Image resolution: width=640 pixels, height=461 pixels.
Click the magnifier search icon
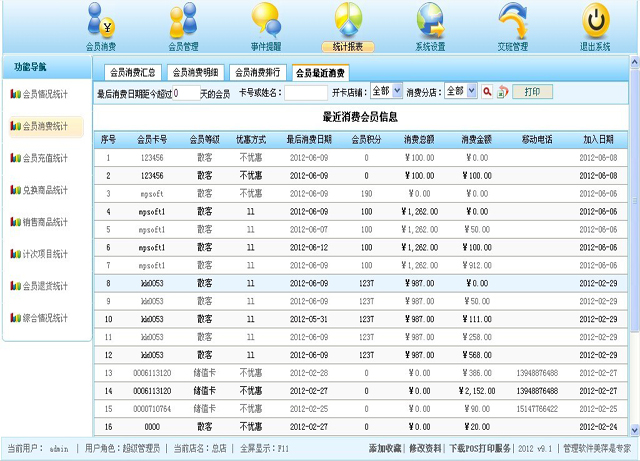487,92
